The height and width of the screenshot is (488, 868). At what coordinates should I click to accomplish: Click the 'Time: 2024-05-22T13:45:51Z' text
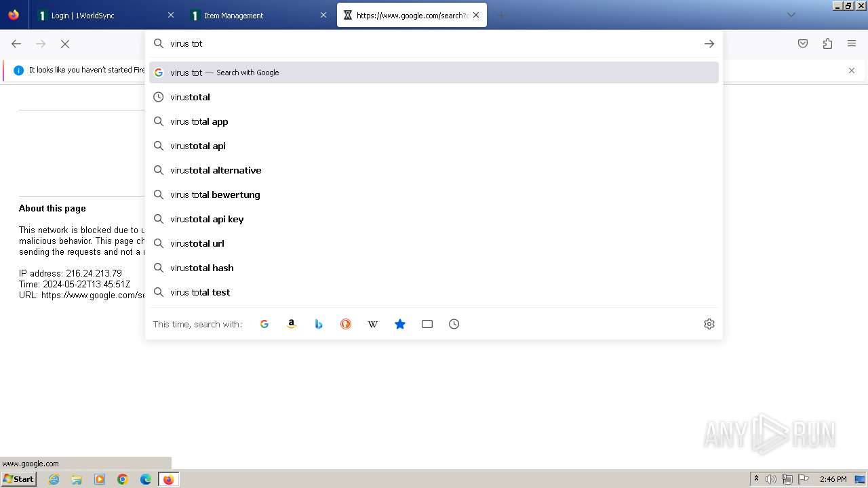[75, 284]
